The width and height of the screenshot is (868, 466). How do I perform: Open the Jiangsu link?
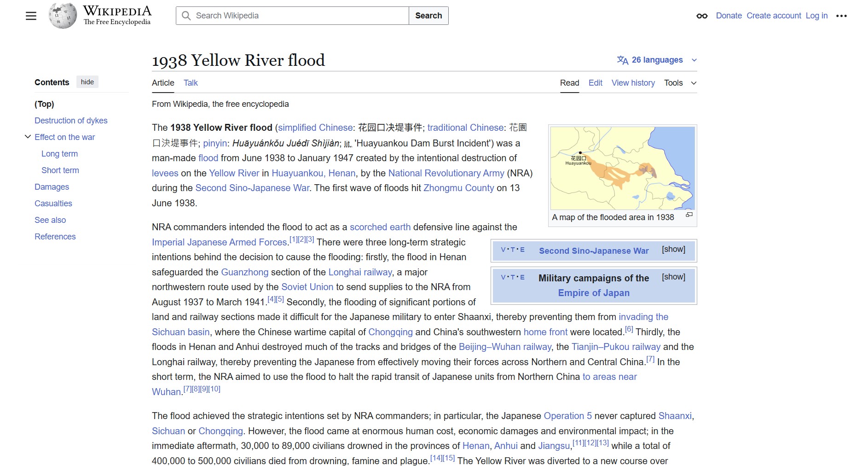pos(554,446)
